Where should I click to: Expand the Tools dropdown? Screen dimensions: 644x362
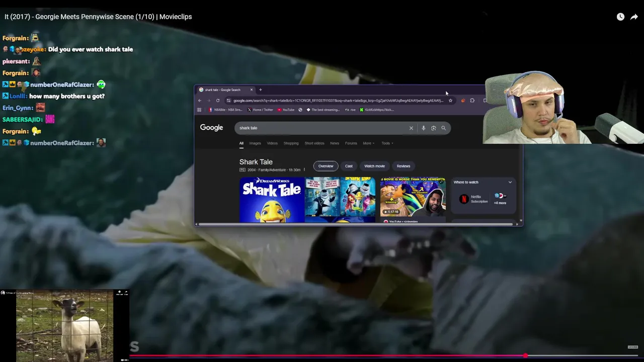pos(387,143)
